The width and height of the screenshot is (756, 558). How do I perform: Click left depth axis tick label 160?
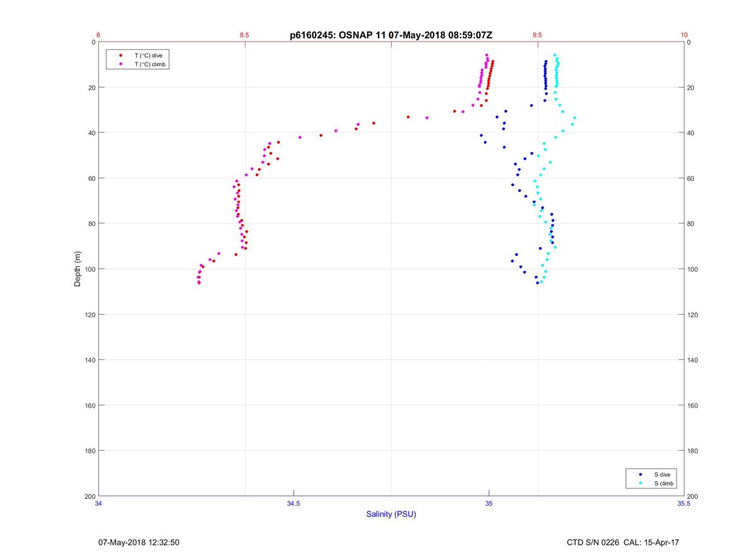pos(89,405)
